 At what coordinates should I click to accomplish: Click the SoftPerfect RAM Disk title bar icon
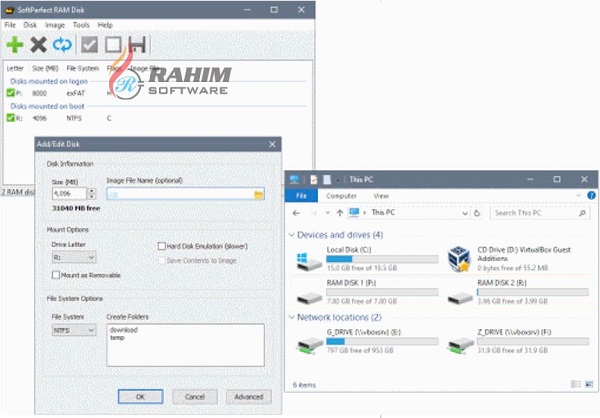[9, 10]
